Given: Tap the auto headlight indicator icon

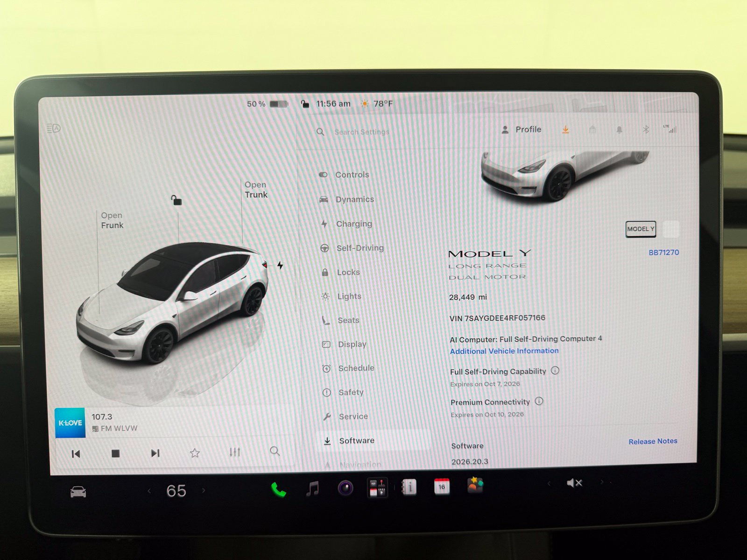Looking at the screenshot, I should [54, 128].
